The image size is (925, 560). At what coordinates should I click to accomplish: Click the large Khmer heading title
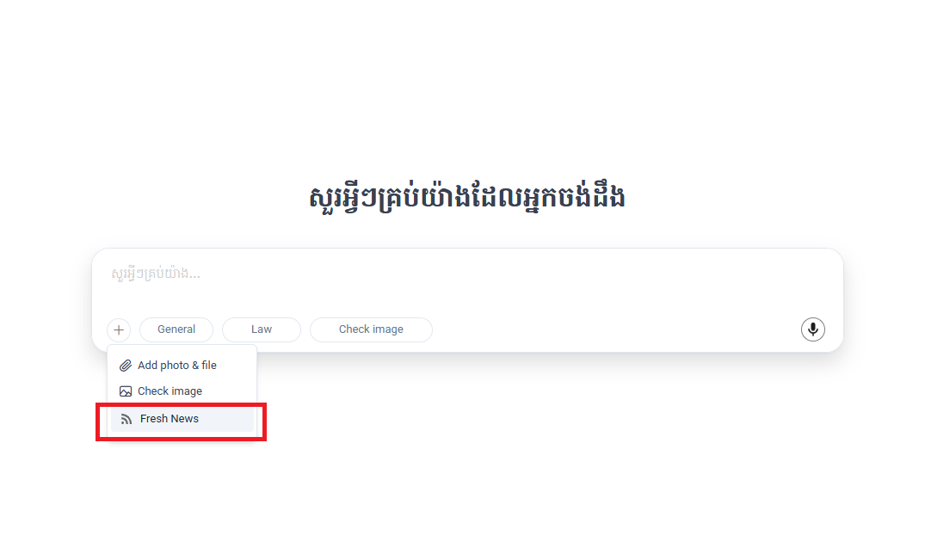point(466,197)
